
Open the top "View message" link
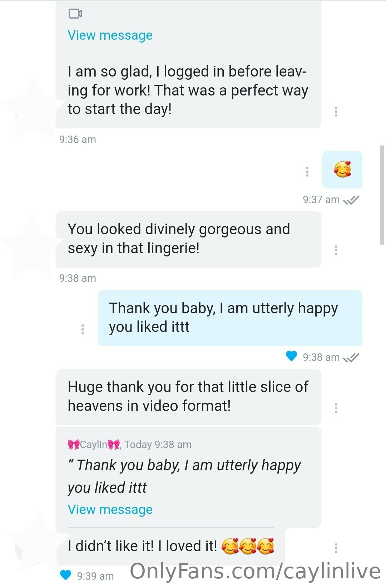click(110, 35)
